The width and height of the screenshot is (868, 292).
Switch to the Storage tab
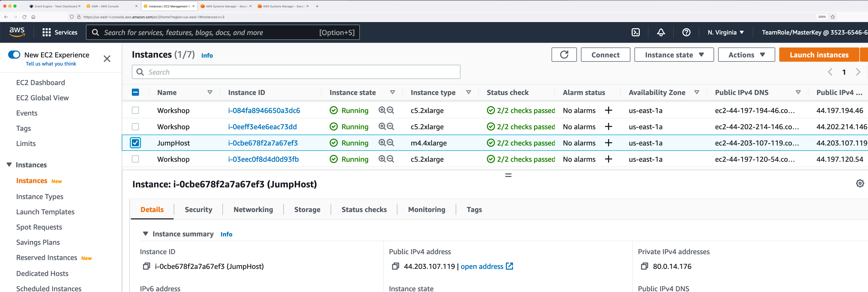point(307,210)
